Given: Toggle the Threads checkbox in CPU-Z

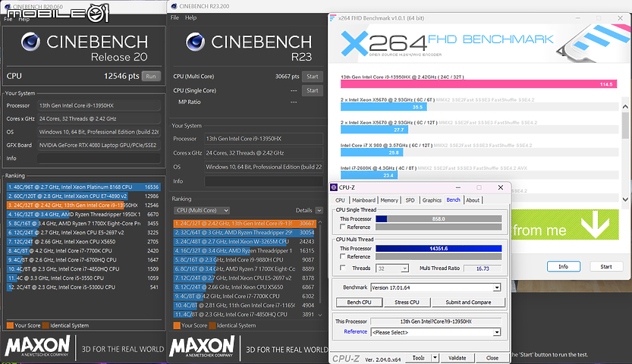Looking at the screenshot, I should point(343,268).
